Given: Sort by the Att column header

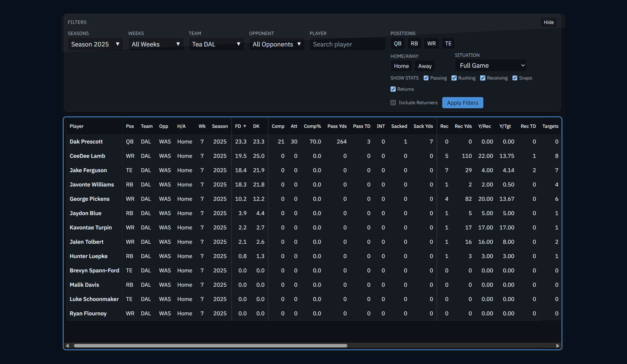Looking at the screenshot, I should click(294, 126).
